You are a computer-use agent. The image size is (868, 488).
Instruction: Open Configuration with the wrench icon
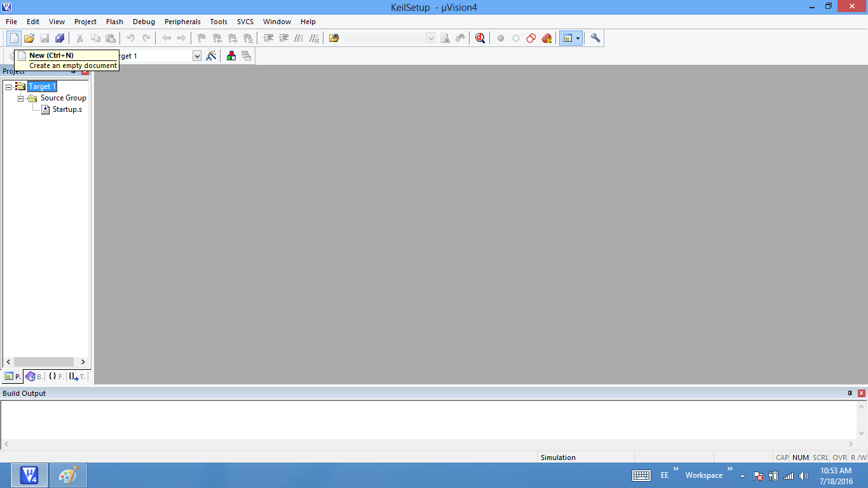coord(595,38)
